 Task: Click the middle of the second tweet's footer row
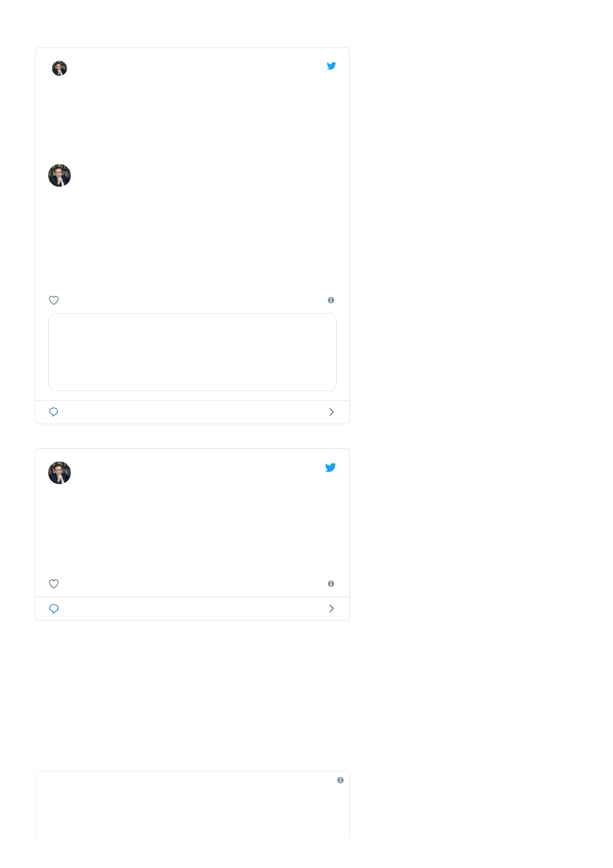[x=192, y=609]
